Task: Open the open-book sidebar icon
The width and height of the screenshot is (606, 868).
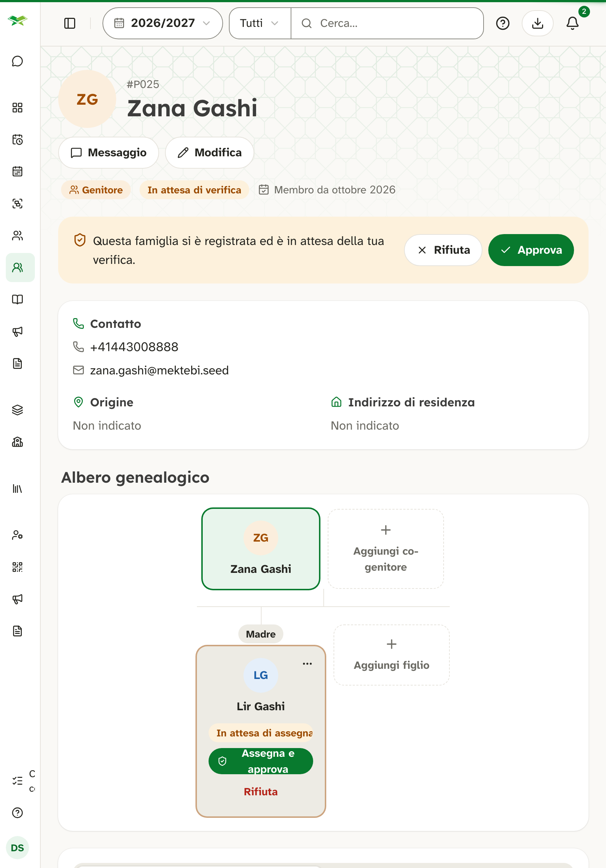Action: [17, 300]
